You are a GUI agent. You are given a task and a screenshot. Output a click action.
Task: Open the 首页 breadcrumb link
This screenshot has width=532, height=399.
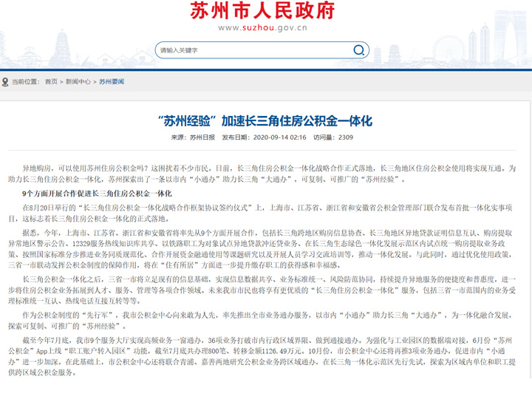[50, 82]
